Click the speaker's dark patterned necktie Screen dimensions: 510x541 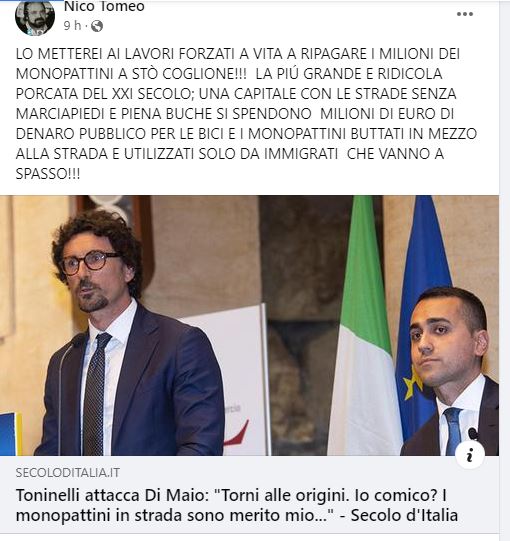pos(95,393)
